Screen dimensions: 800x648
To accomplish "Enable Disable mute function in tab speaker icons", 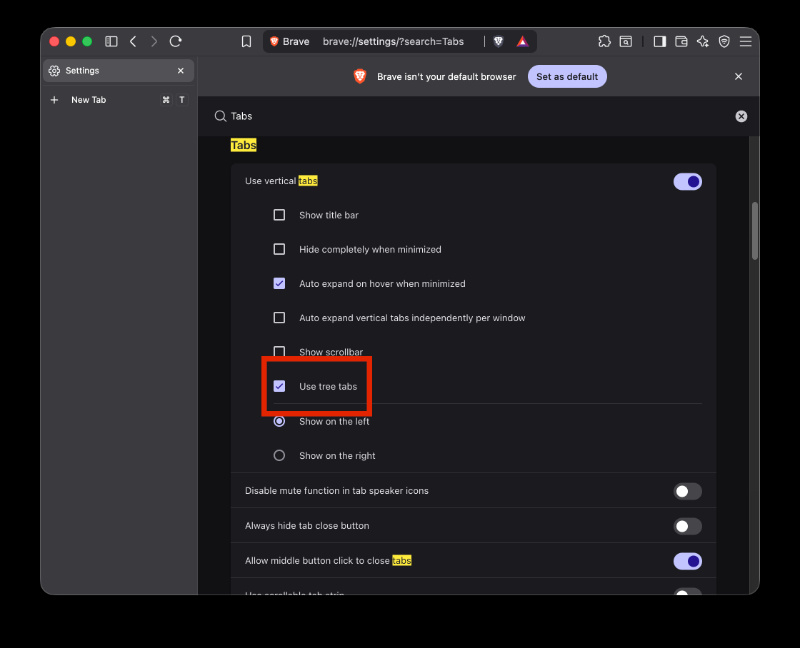I will click(687, 491).
